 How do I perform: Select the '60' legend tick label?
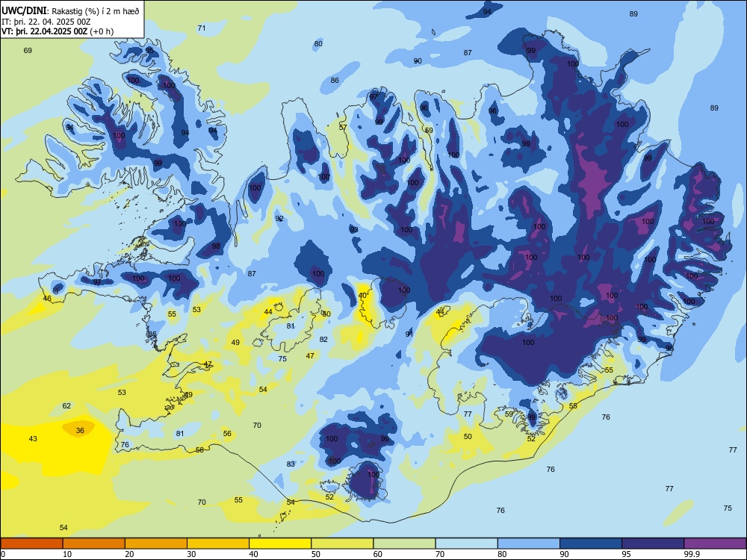coord(378,554)
